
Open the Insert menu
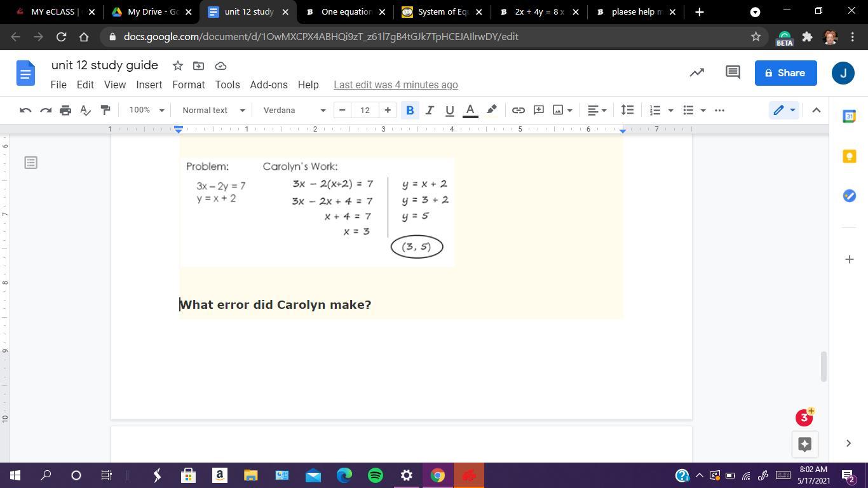pos(149,85)
